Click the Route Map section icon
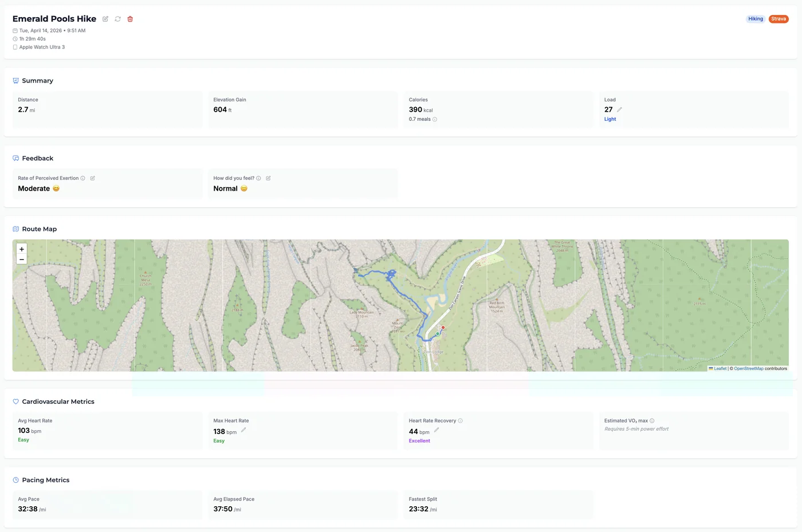802x532 pixels. [x=15, y=229]
